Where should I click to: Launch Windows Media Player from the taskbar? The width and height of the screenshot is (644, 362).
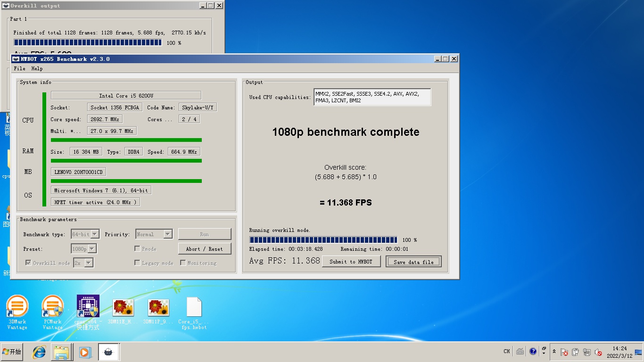pos(84,352)
